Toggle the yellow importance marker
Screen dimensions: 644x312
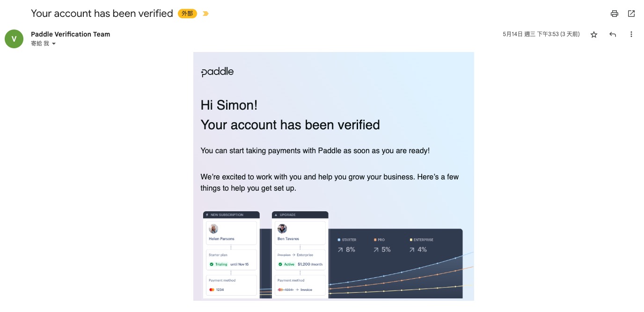tap(205, 14)
